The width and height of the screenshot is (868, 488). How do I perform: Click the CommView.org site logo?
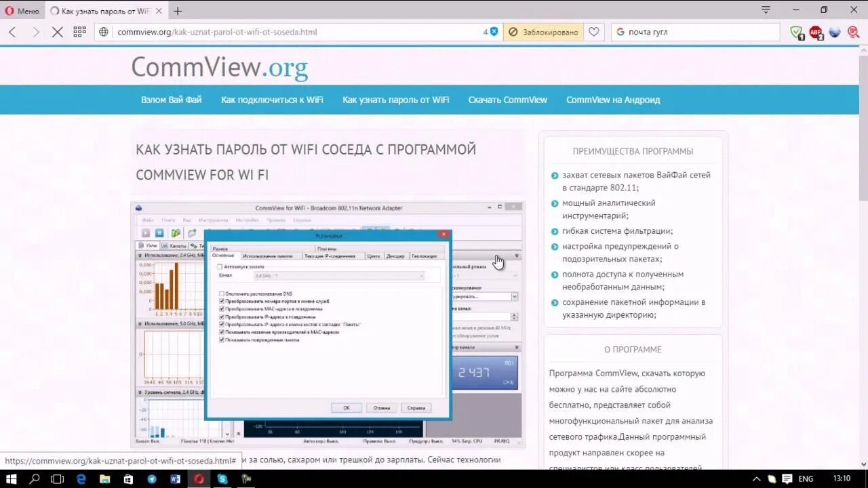pyautogui.click(x=220, y=66)
